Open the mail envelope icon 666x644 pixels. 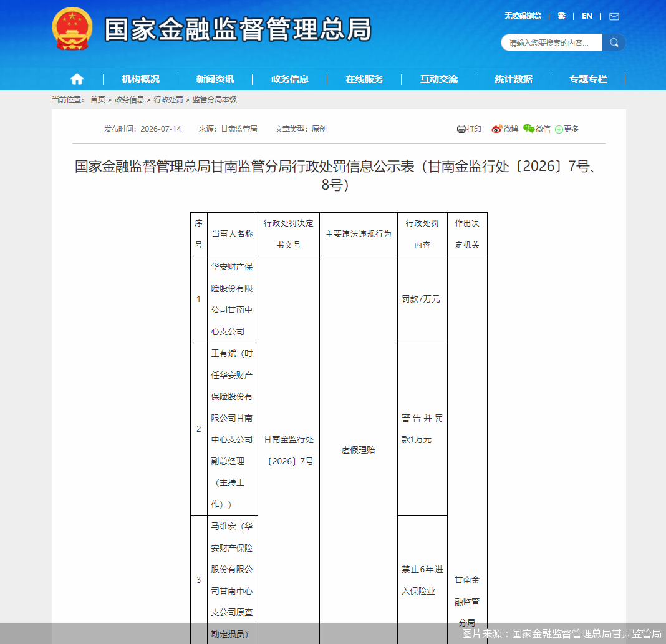[614, 17]
